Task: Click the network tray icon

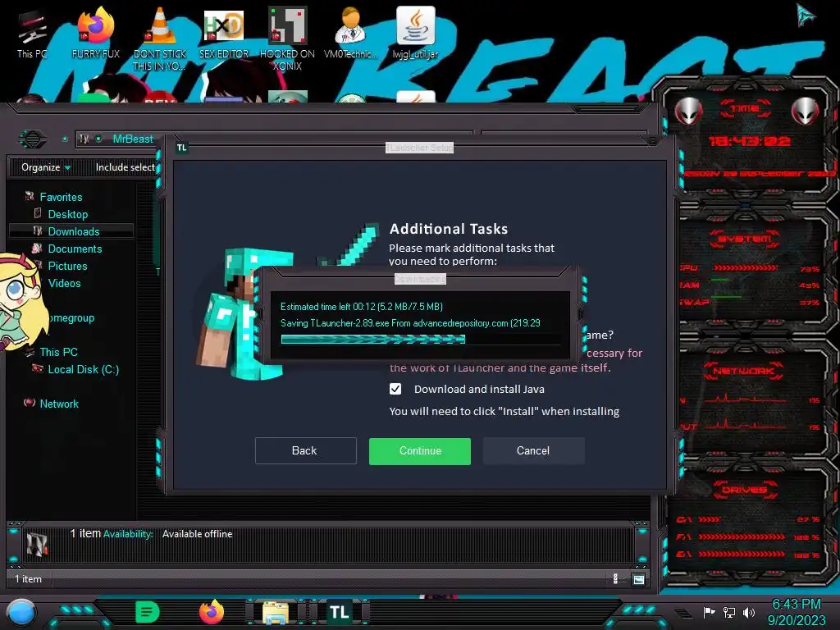Action: 729,612
